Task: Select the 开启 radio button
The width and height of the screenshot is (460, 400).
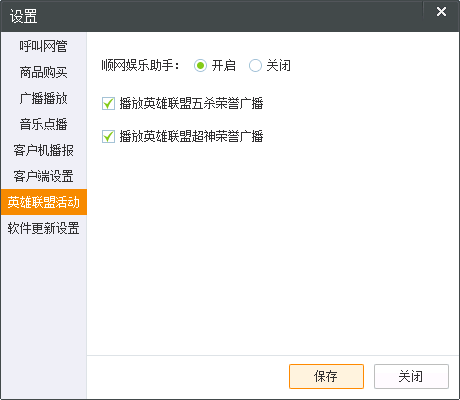Action: (200, 65)
